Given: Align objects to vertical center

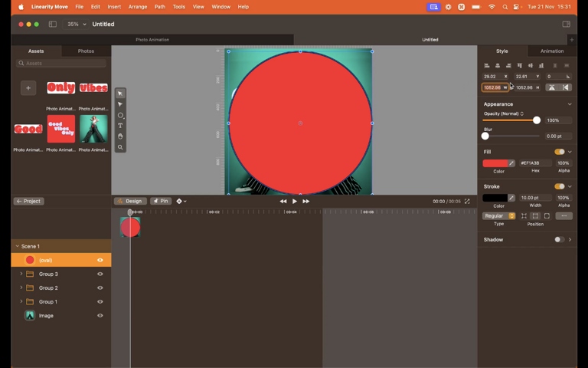Looking at the screenshot, I should click(531, 65).
